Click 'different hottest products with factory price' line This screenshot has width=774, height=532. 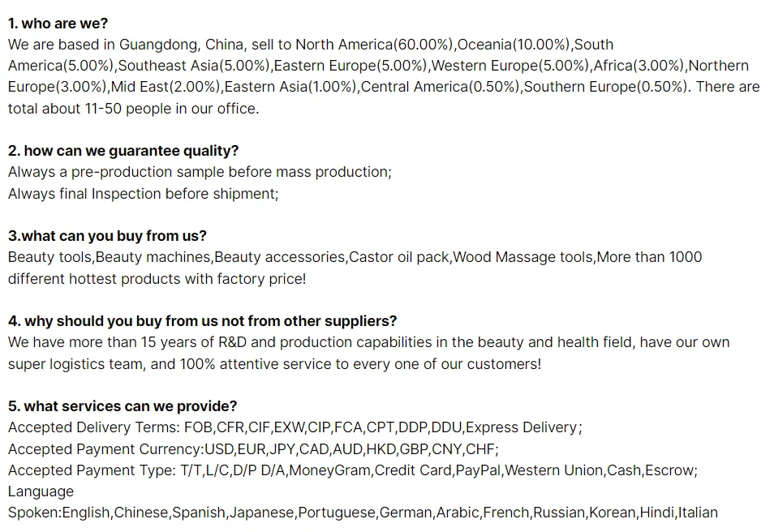[x=157, y=279]
